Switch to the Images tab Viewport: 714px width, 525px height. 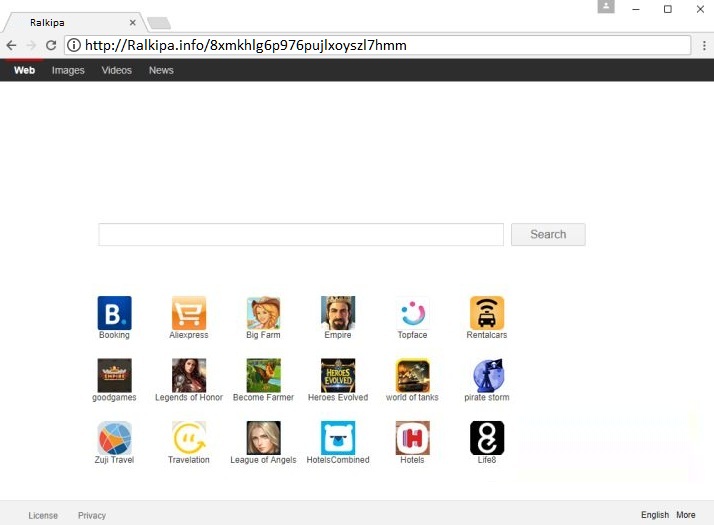[x=68, y=70]
